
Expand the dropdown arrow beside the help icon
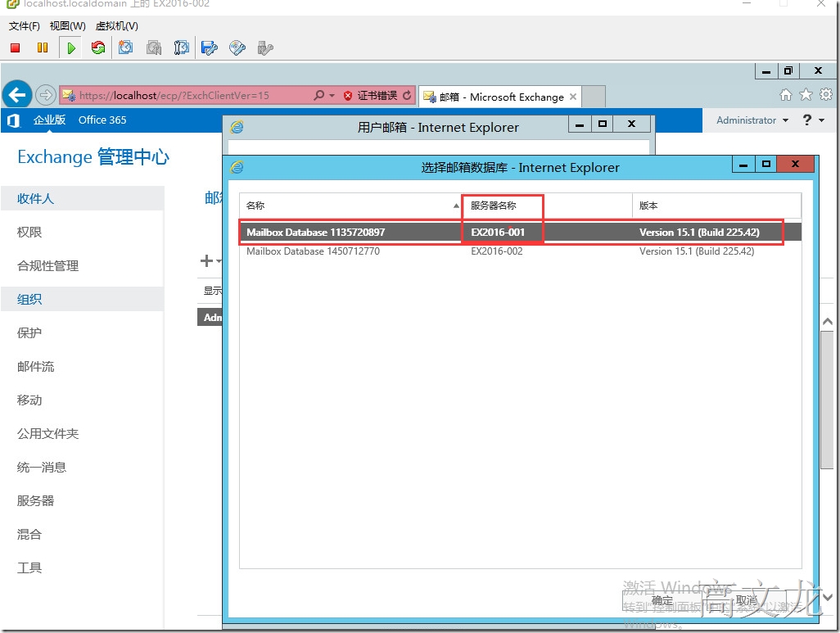point(822,120)
